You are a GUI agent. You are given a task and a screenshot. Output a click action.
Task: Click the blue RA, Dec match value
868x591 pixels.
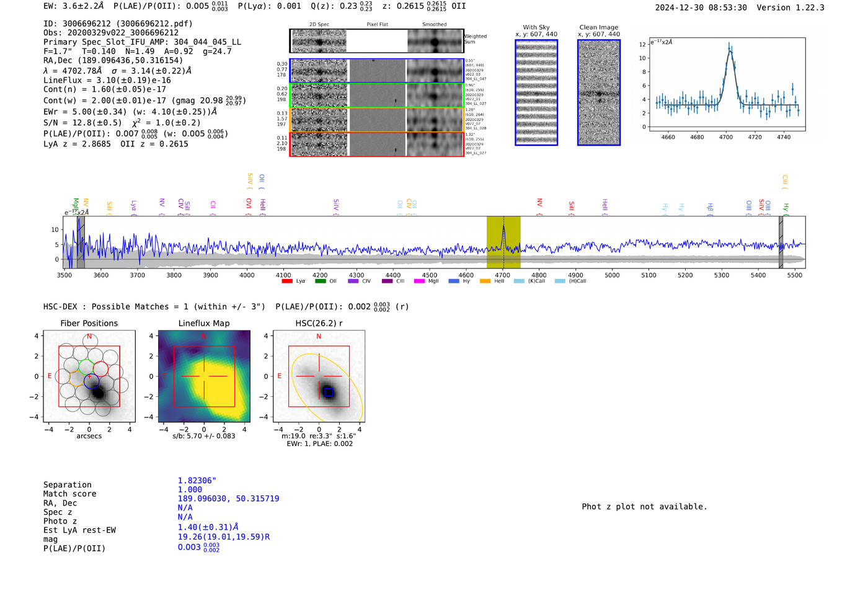click(x=228, y=499)
